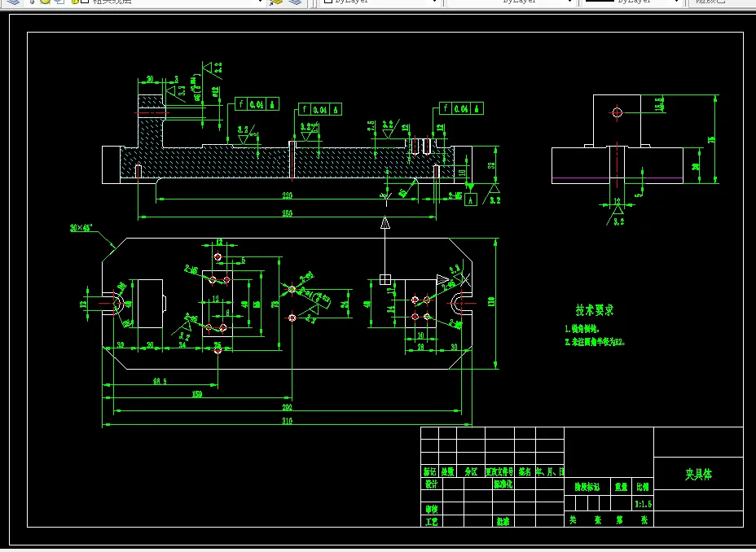The image size is (756, 552).
Task: Select the 28 dimension text
Action: click(x=421, y=347)
